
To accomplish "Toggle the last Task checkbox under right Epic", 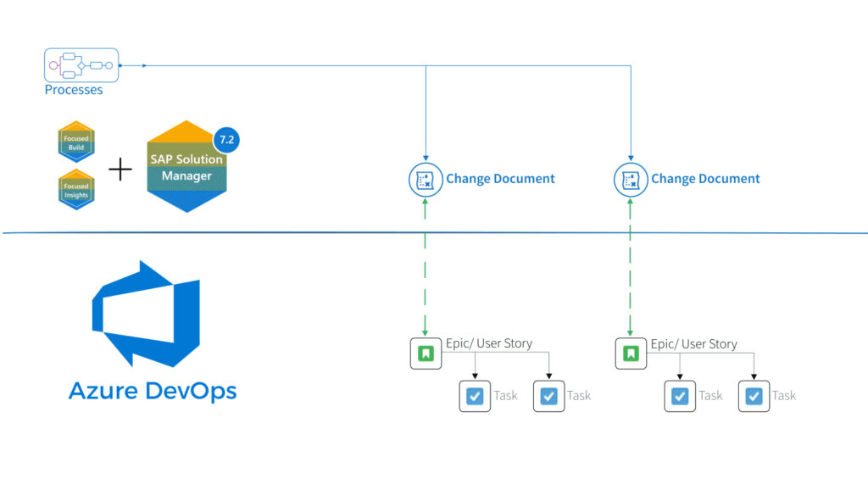I will [753, 396].
